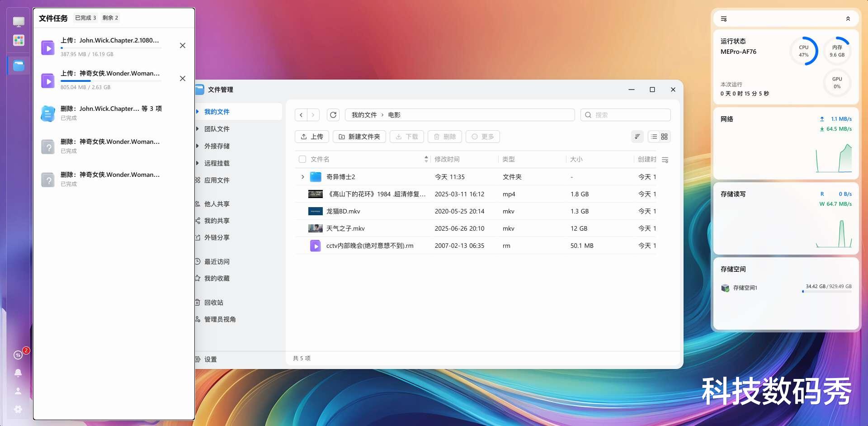Open 我的收藏 in sidebar
The height and width of the screenshot is (426, 868).
point(216,278)
